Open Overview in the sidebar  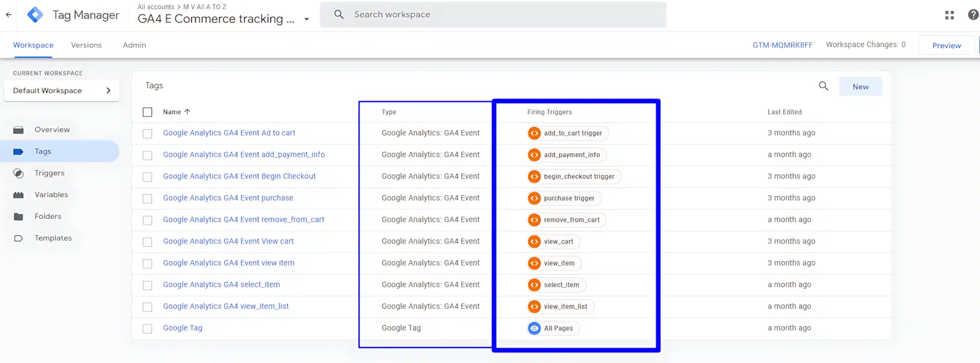point(52,129)
